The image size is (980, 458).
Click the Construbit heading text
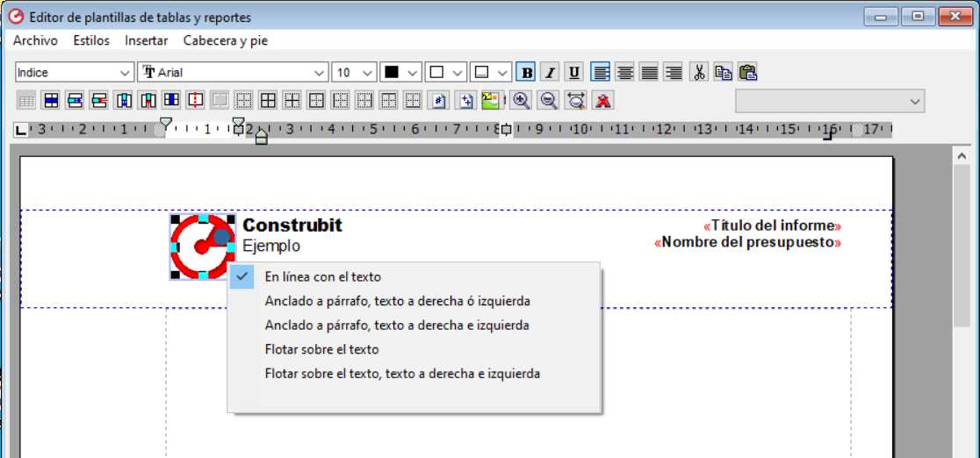pos(292,225)
